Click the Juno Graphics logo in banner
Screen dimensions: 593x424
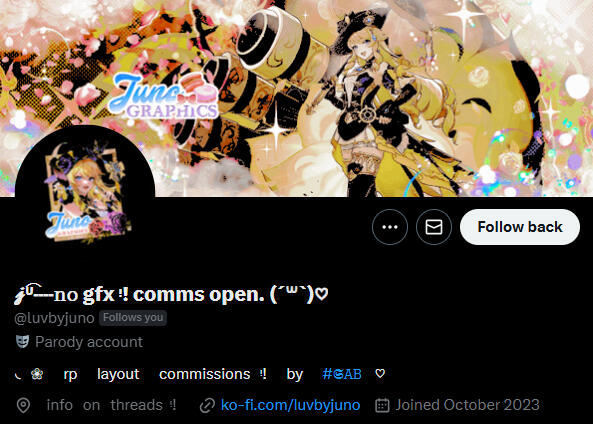tap(163, 96)
